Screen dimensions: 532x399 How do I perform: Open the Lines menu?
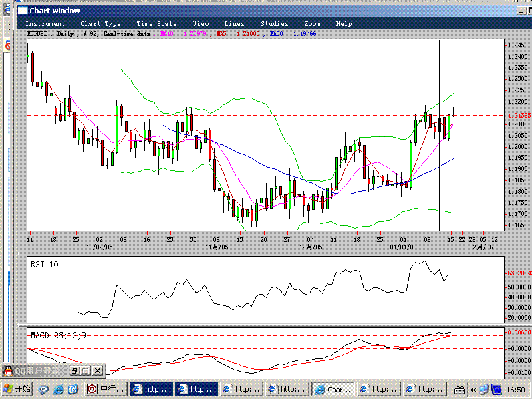tap(235, 24)
